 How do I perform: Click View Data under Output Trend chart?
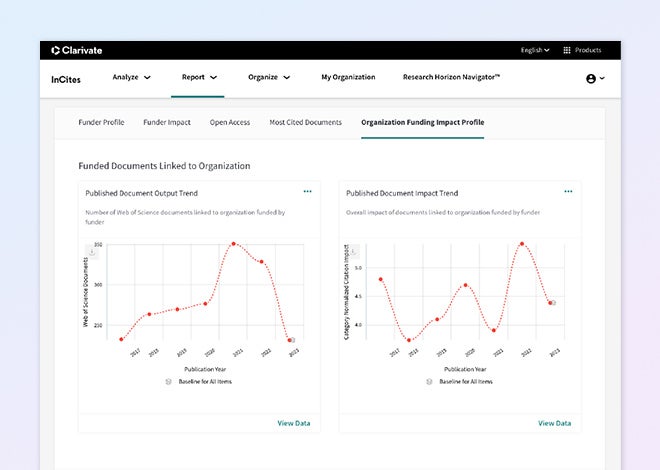click(x=294, y=423)
